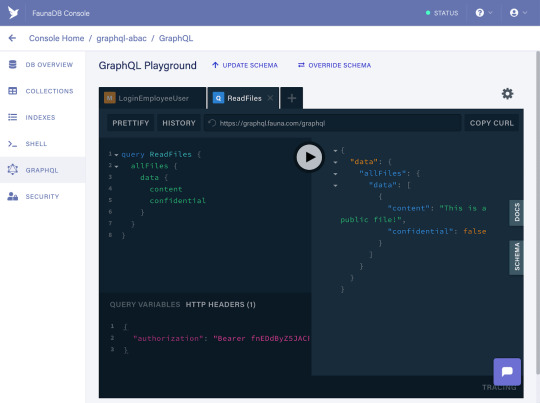The image size is (540, 403).
Task: Add a new playground tab
Action: 292,98
